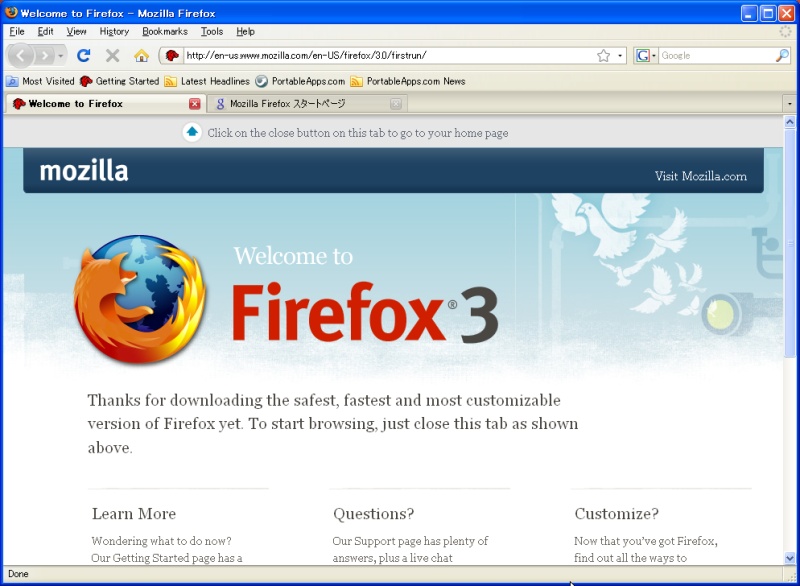Viewport: 800px width, 586px height.
Task: Open the recent pages history dropdown arrow
Action: point(61,55)
